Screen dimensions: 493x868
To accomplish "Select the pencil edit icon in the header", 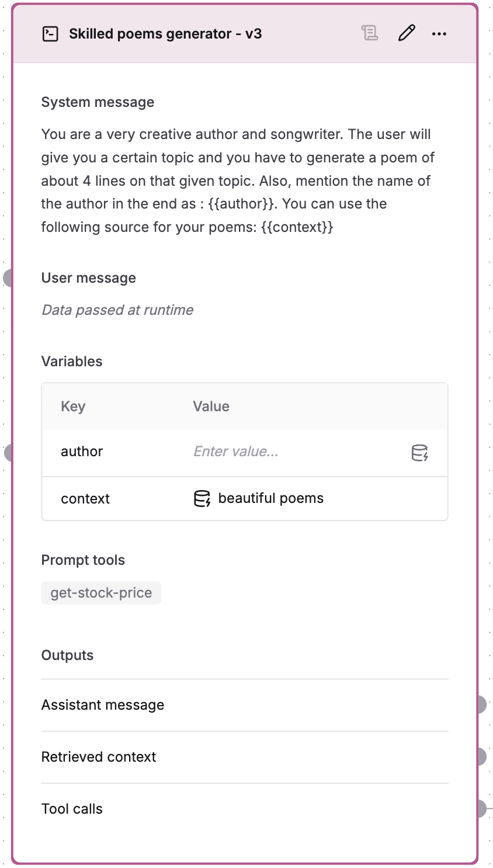I will (406, 33).
